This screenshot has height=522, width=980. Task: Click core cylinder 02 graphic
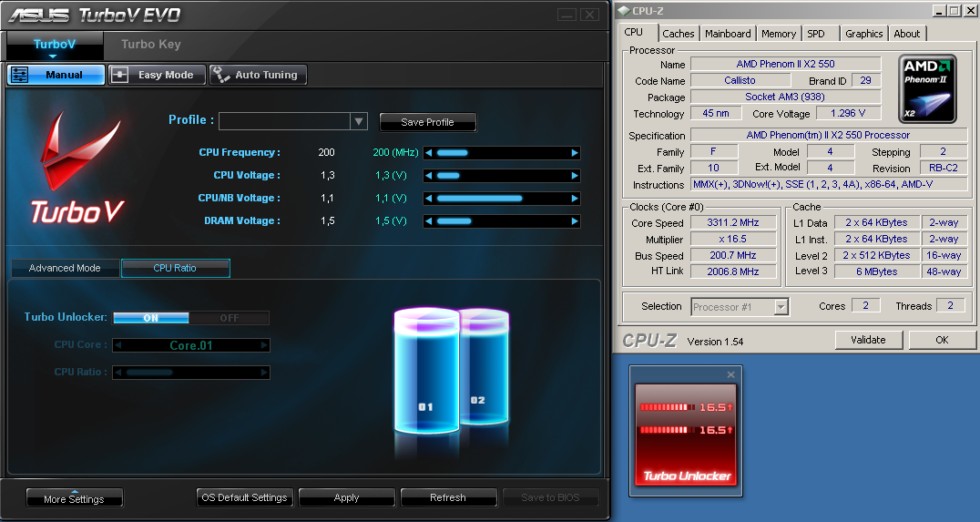pos(485,368)
